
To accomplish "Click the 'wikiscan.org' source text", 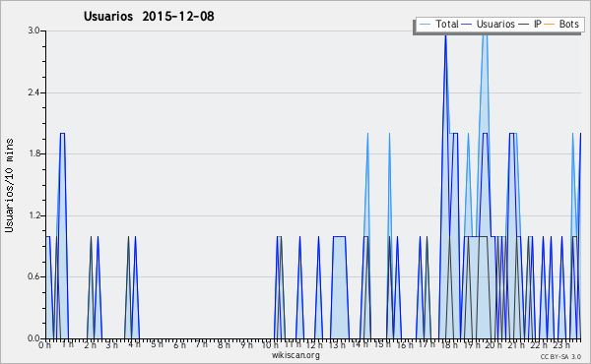I will click(x=295, y=355).
